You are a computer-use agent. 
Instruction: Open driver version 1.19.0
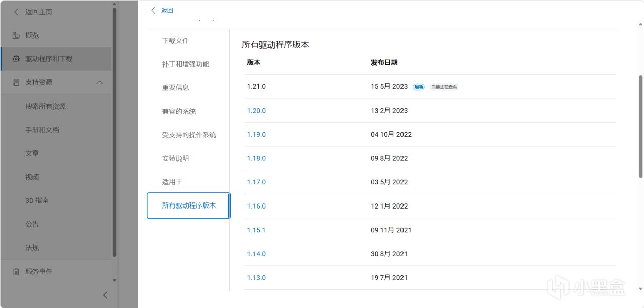click(256, 134)
